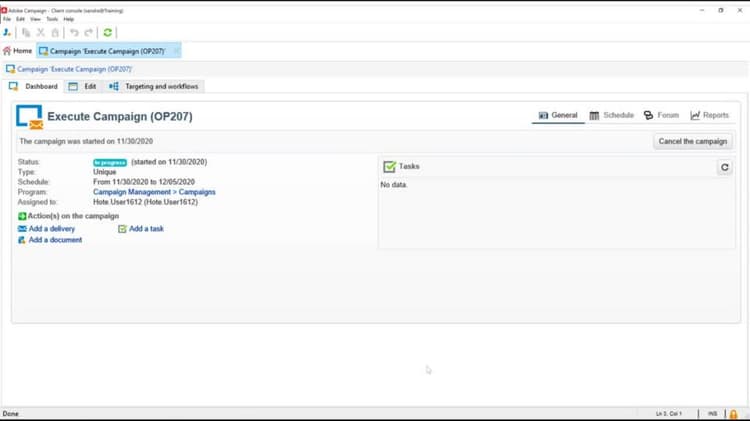Click the Paste toolbar icon
The width and height of the screenshot is (750, 421).
point(55,33)
